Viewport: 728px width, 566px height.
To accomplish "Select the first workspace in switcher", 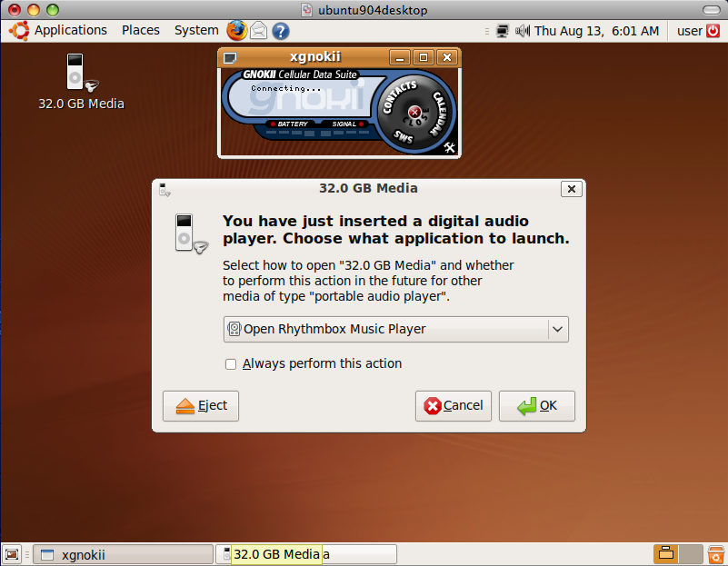I will 666,554.
